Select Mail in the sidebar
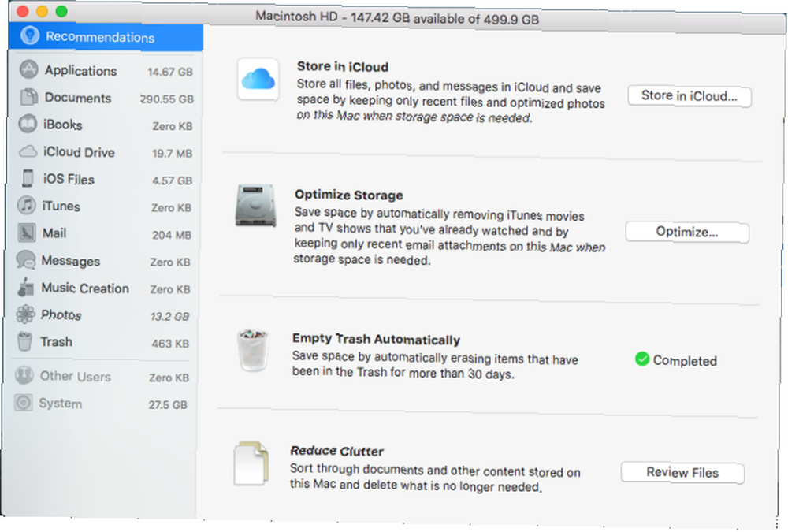Screen dimensions: 788x532 pos(103,234)
